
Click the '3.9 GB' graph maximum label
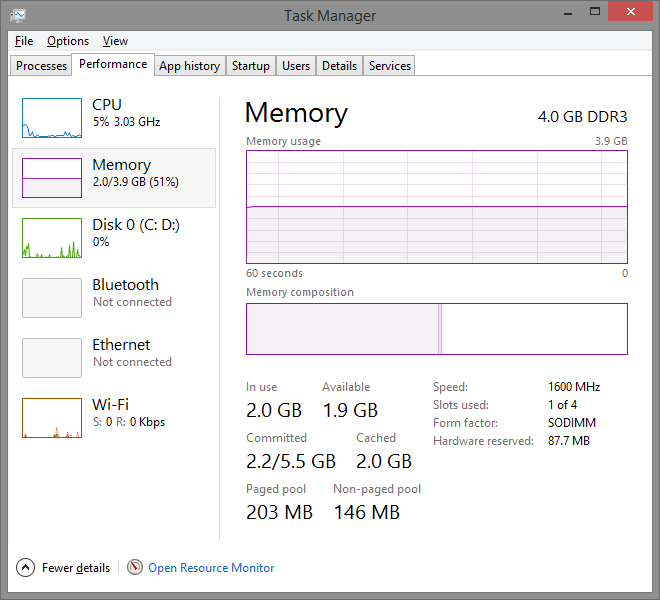[611, 141]
